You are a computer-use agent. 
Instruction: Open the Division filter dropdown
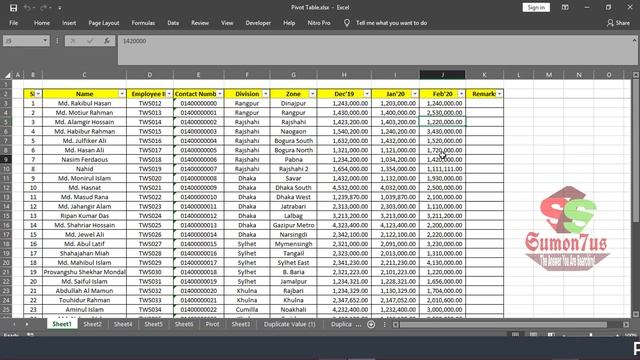pyautogui.click(x=265, y=94)
